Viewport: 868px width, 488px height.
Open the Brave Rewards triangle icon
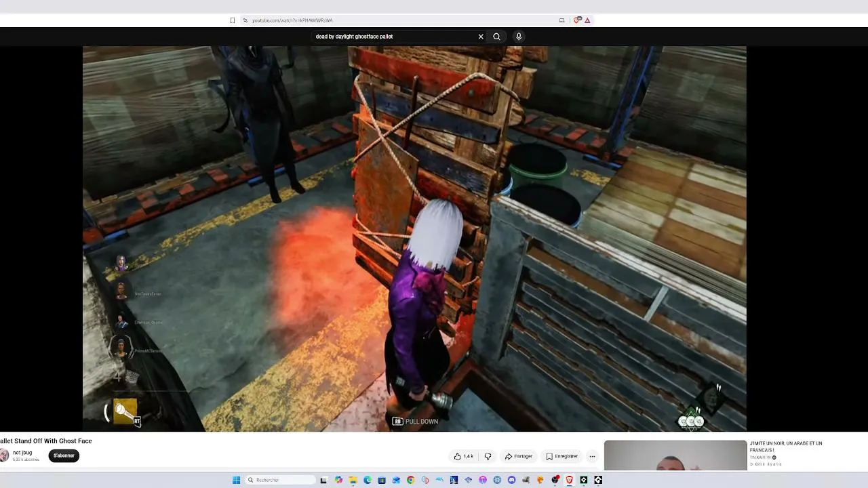[x=587, y=20]
